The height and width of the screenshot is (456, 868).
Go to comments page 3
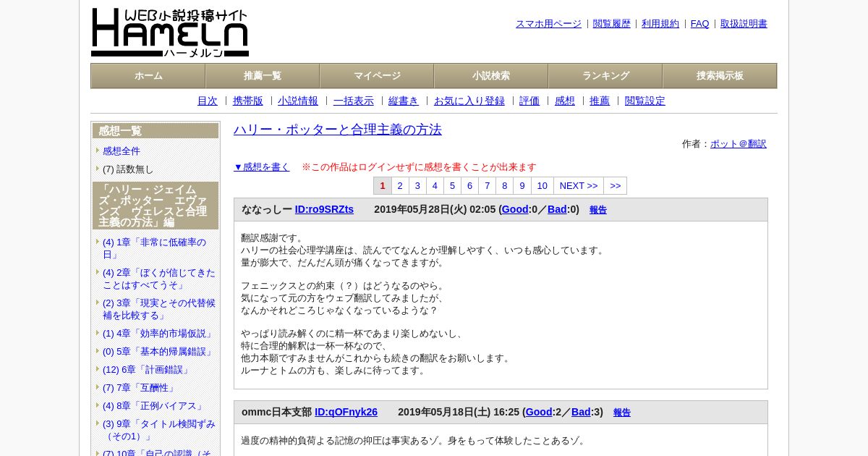417,186
